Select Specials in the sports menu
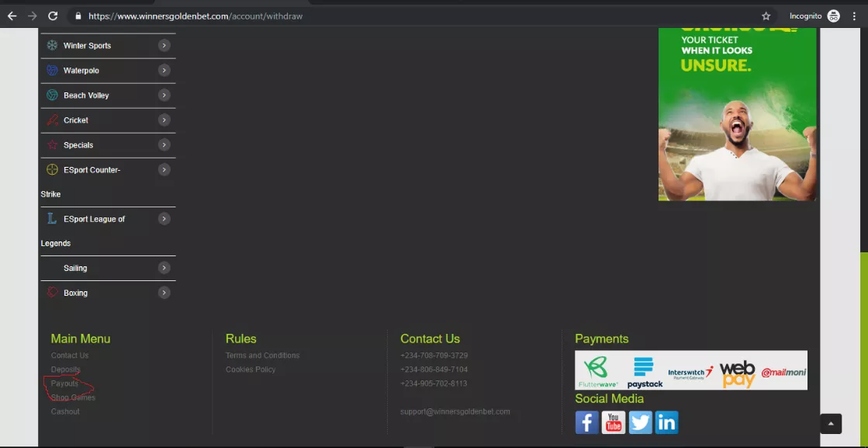Image resolution: width=868 pixels, height=448 pixels. (78, 145)
